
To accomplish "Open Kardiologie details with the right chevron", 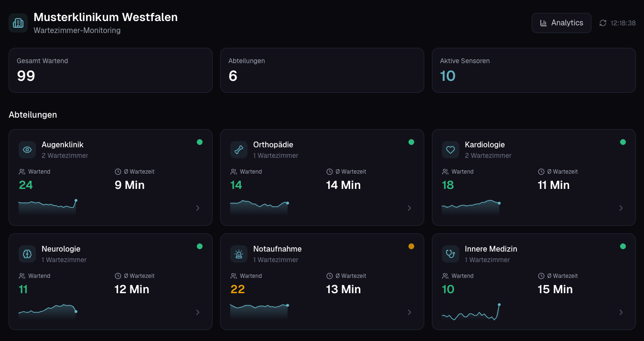I will pos(621,208).
